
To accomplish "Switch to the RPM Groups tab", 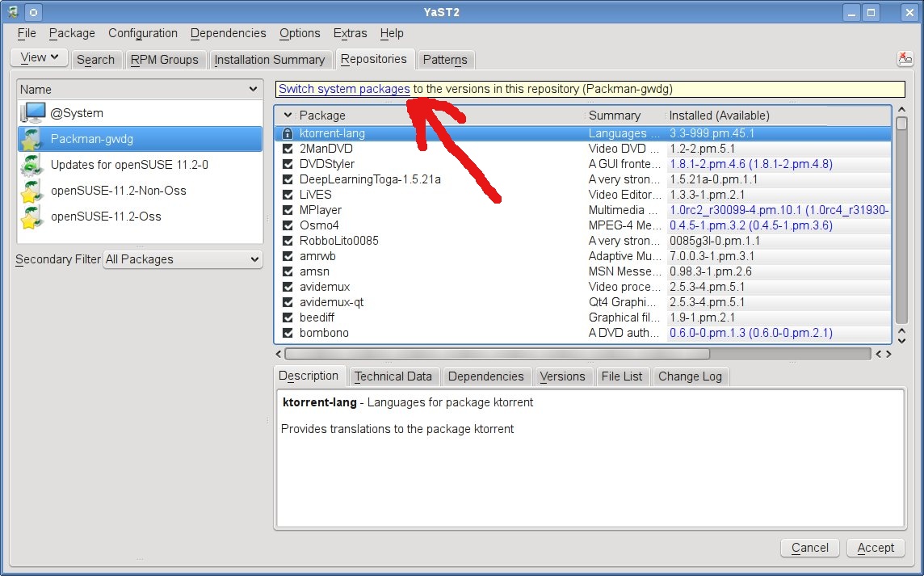I will (x=165, y=60).
